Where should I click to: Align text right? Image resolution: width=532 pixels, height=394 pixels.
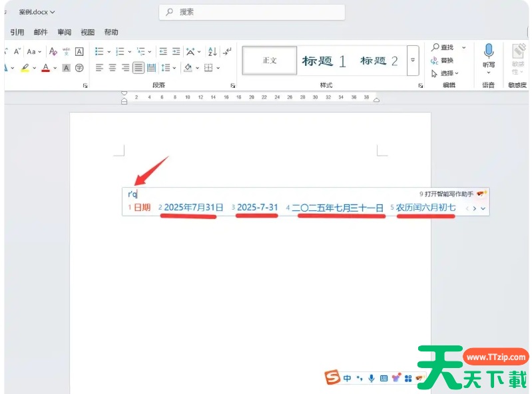point(126,68)
